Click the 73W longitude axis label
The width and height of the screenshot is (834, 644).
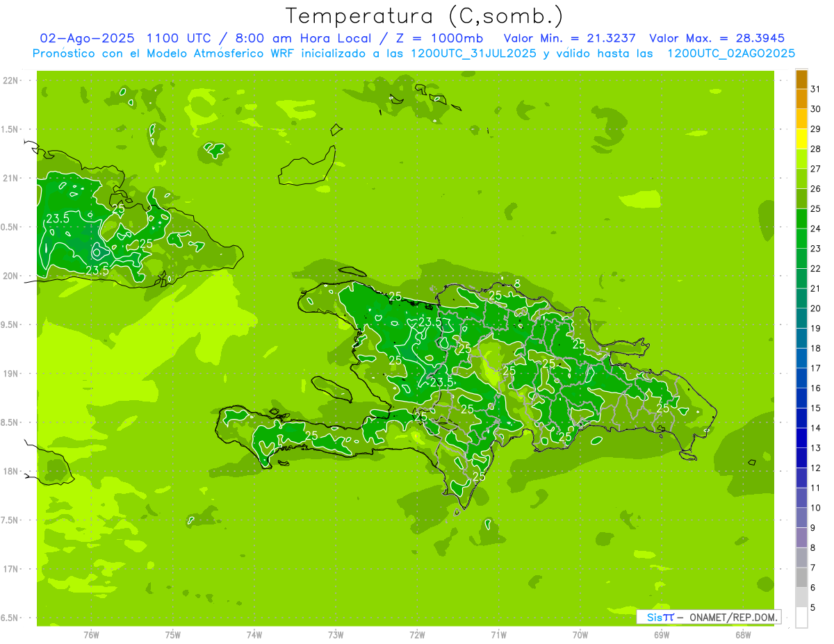(x=336, y=635)
